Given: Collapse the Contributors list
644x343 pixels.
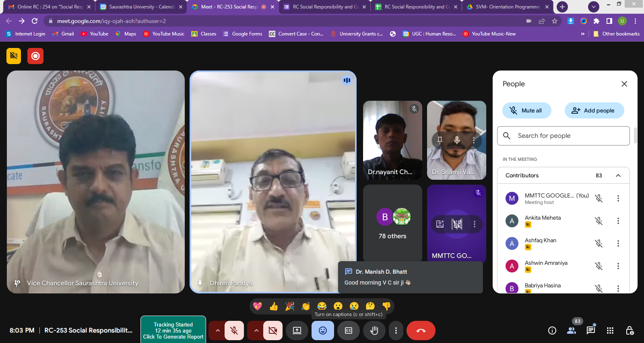Looking at the screenshot, I should (618, 175).
